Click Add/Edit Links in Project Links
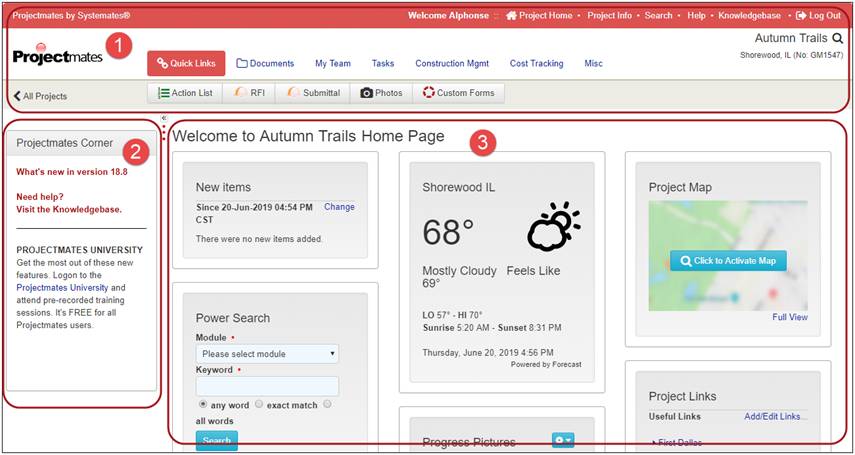This screenshot has height=455, width=855. tap(772, 416)
